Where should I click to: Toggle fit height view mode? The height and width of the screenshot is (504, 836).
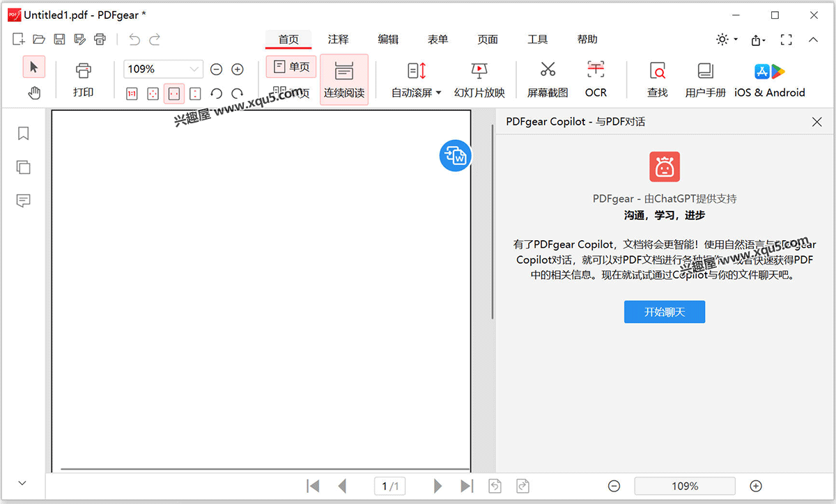point(195,93)
